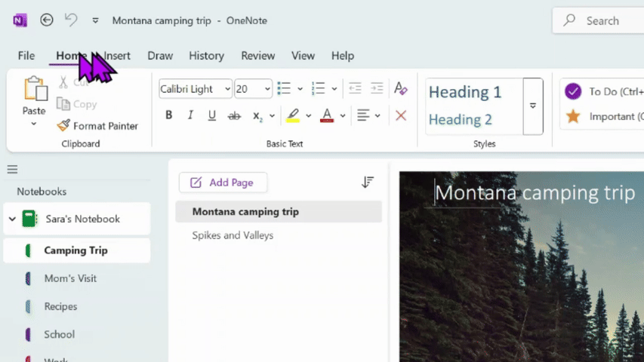Click the red X Delete icon
Screen dimensions: 644x362
coord(401,115)
